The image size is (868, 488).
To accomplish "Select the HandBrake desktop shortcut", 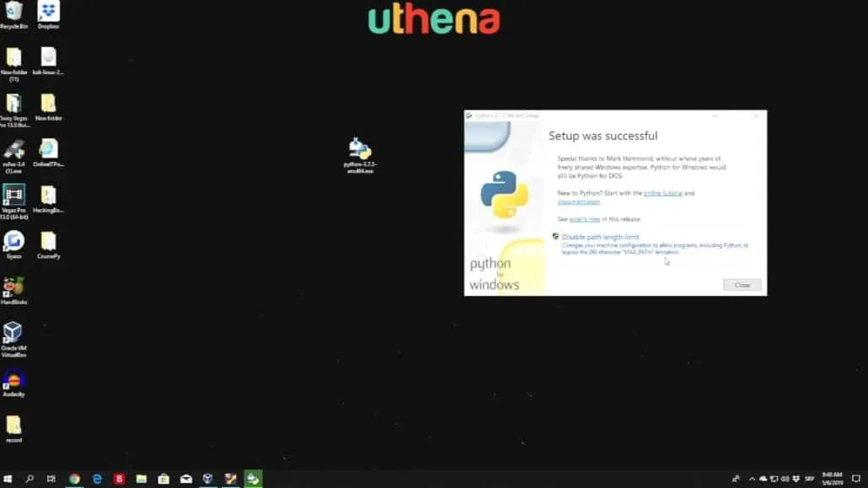I will click(x=13, y=292).
